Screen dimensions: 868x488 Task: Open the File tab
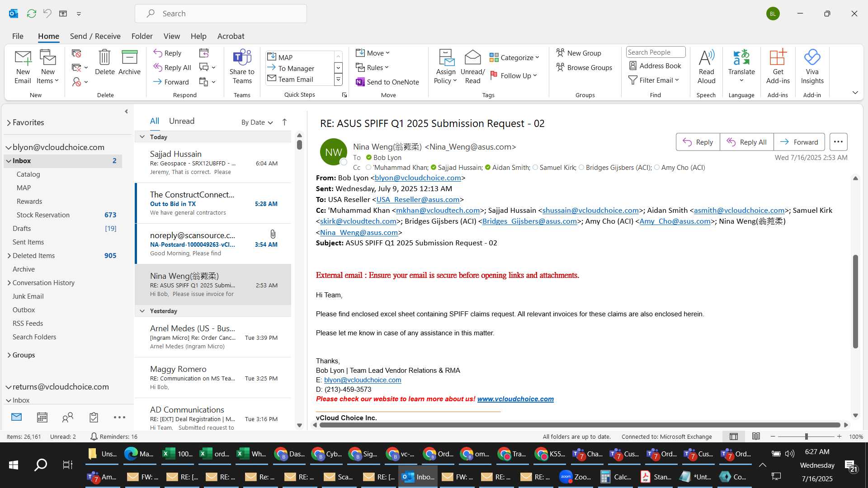18,36
